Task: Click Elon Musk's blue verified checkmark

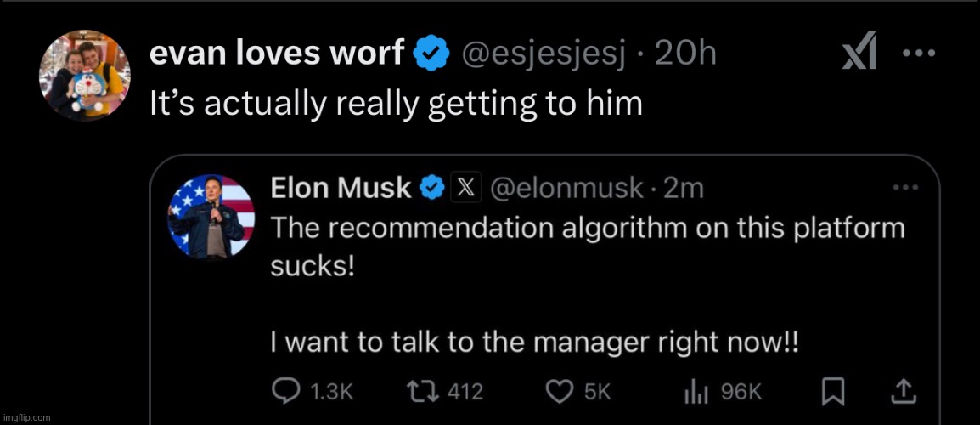Action: pos(433,188)
